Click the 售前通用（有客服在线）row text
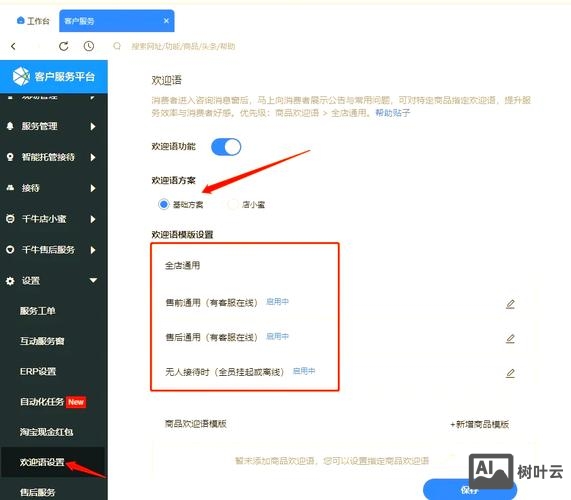This screenshot has height=500, width=571. tap(212, 302)
